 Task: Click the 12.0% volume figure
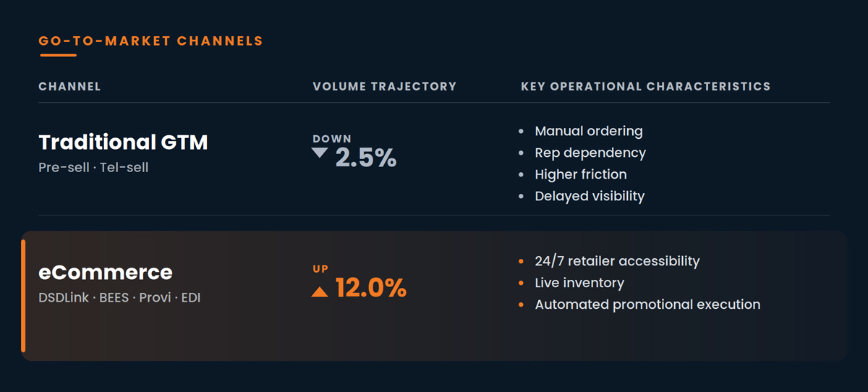371,289
